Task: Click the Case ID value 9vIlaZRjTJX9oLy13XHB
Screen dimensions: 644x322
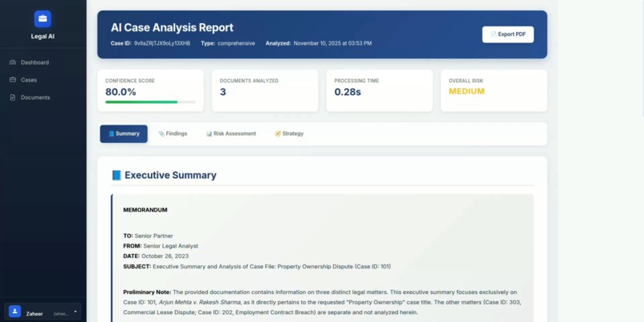Action: pos(162,43)
